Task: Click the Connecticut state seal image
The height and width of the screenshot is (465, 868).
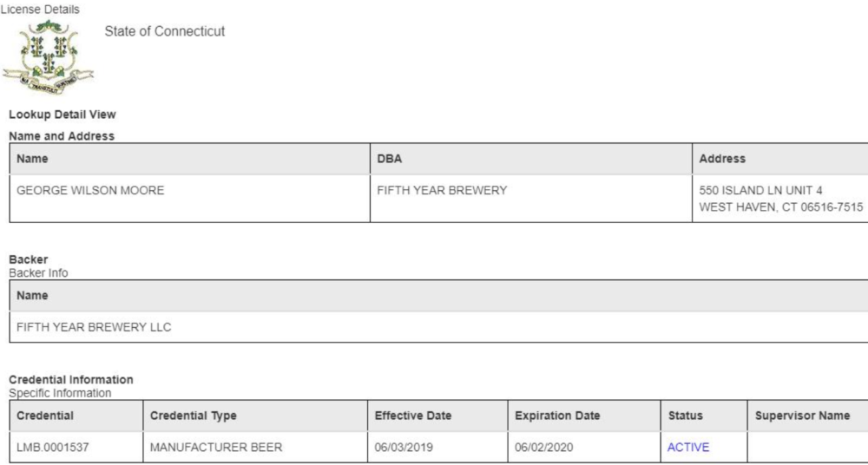Action: pos(48,57)
